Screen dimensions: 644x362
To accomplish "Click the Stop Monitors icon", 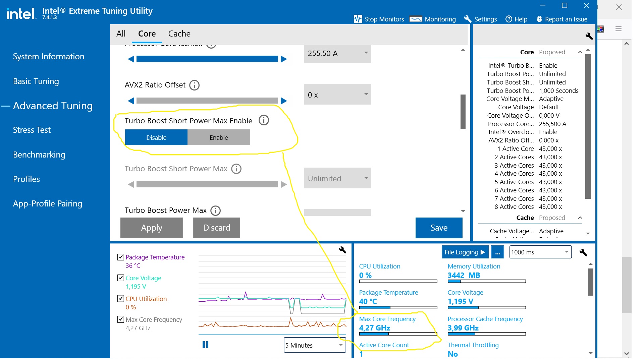I will (x=358, y=19).
